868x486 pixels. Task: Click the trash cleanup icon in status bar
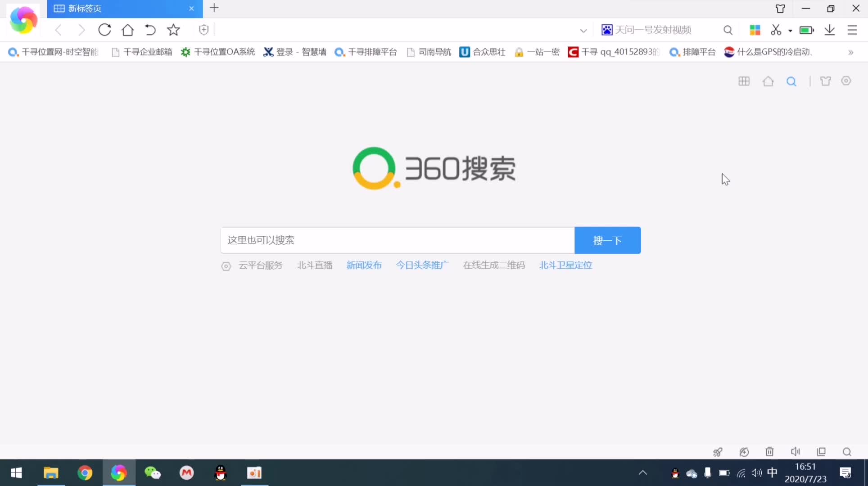point(770,452)
